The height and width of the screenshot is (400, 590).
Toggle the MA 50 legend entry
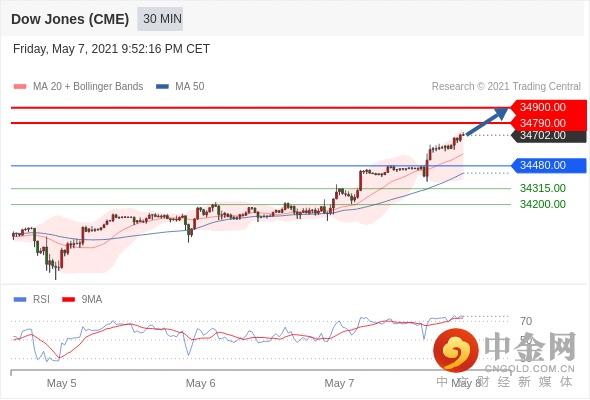[x=180, y=87]
